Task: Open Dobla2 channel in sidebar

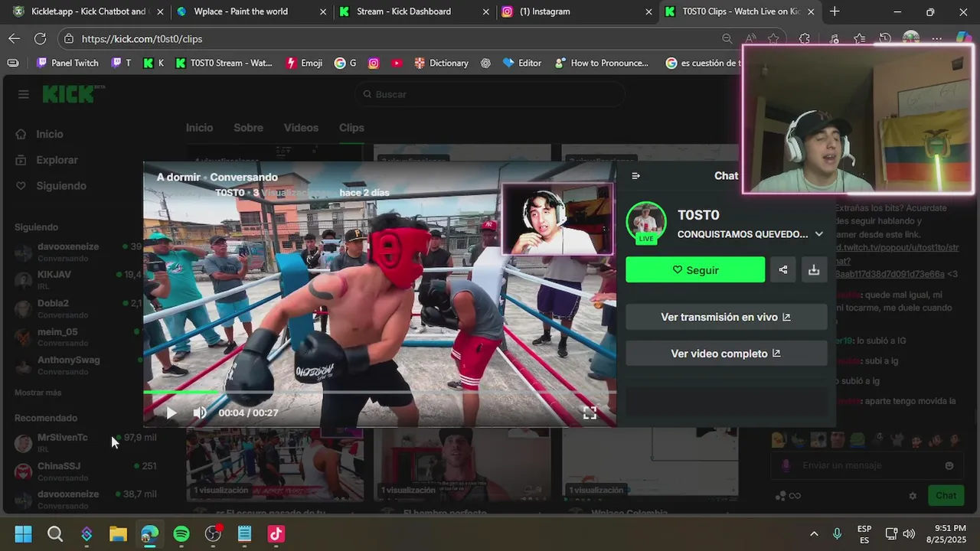Action: pyautogui.click(x=77, y=308)
